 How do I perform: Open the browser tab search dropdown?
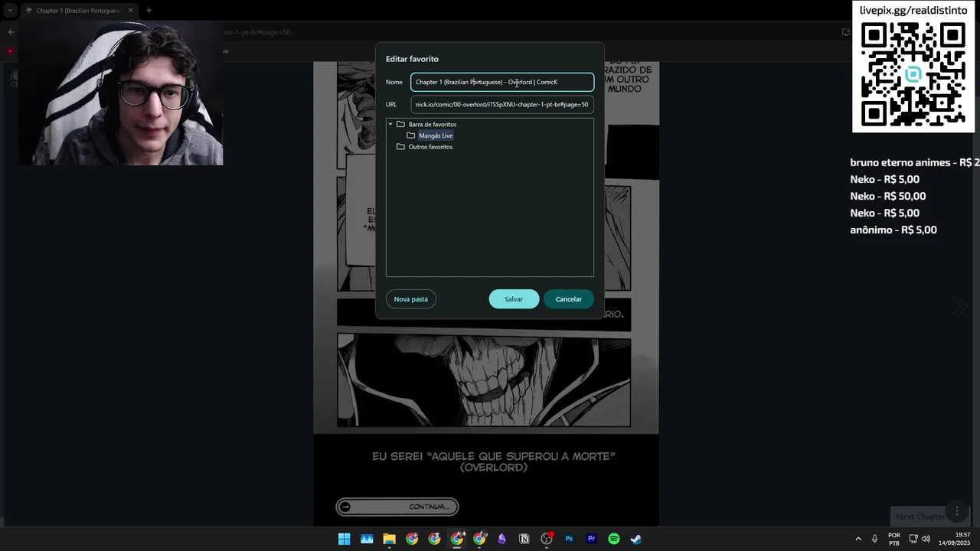tap(10, 11)
